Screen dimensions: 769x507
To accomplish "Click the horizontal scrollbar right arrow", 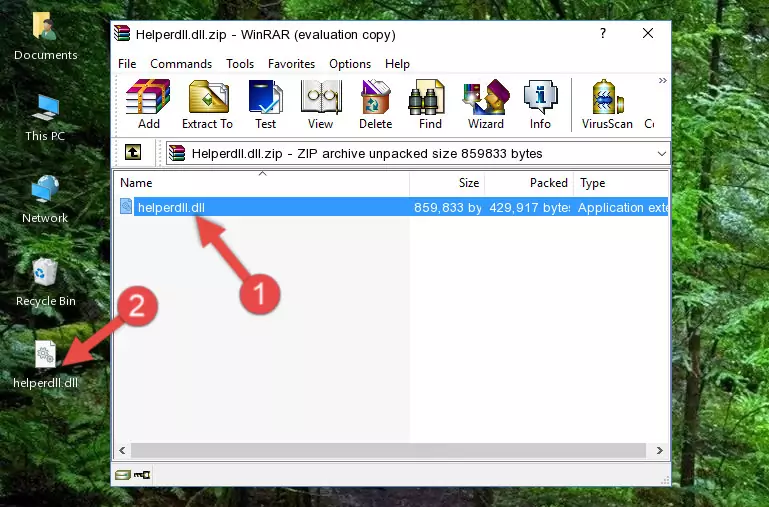I will coord(660,450).
